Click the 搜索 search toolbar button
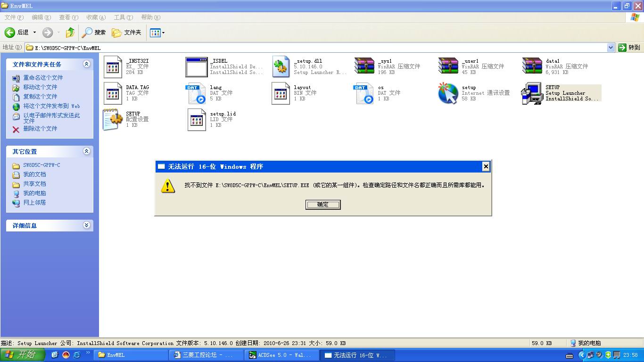This screenshot has width=644, height=362. pyautogui.click(x=94, y=33)
